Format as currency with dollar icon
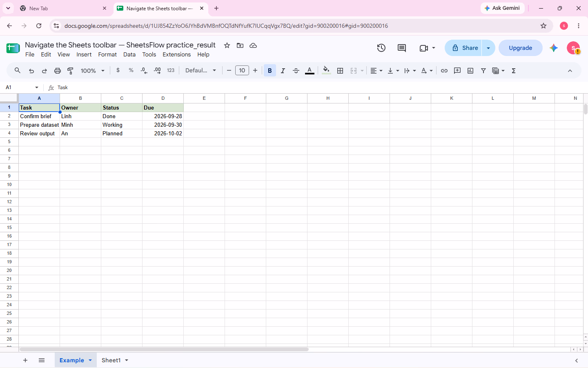 click(x=118, y=70)
